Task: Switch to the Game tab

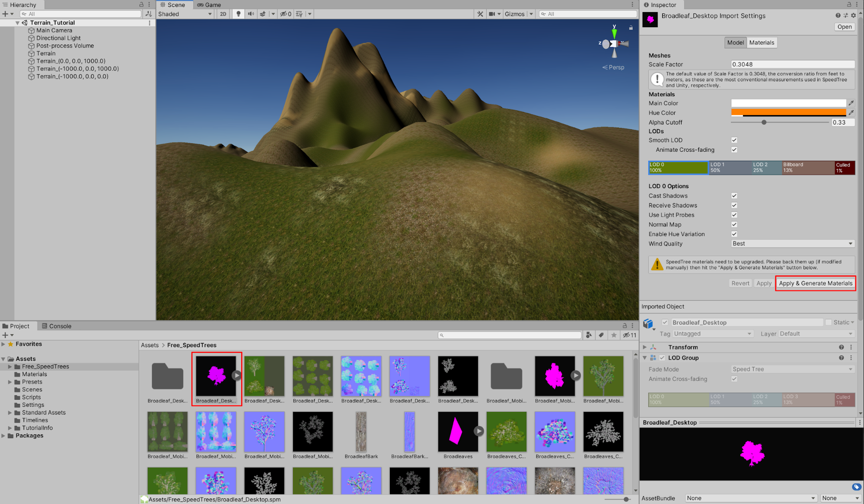Action: [x=209, y=5]
